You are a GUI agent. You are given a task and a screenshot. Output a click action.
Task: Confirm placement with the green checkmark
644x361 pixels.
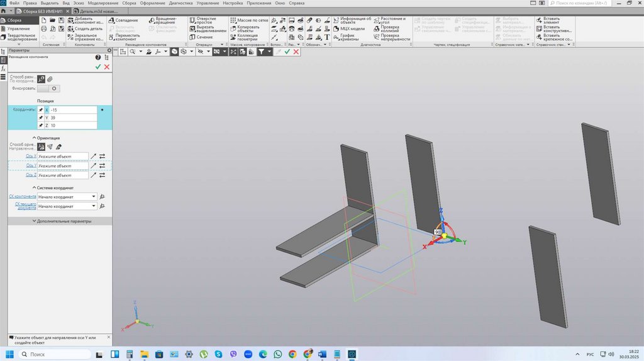pos(97,67)
